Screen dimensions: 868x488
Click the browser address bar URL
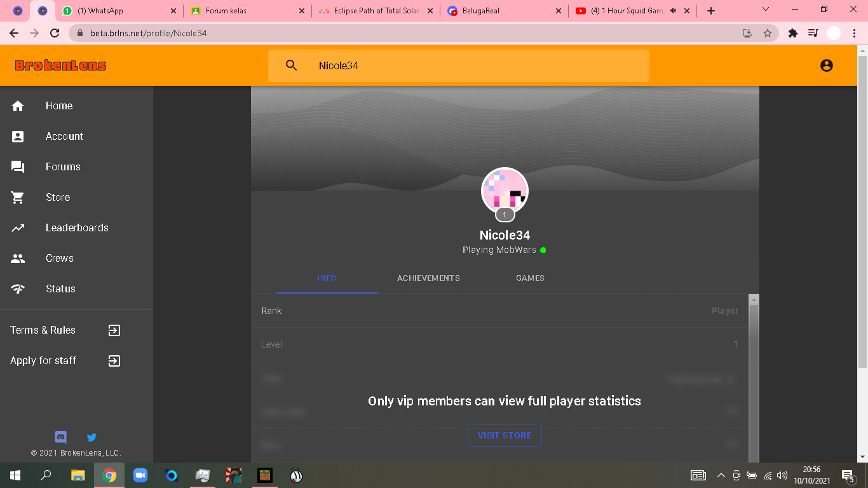click(150, 33)
